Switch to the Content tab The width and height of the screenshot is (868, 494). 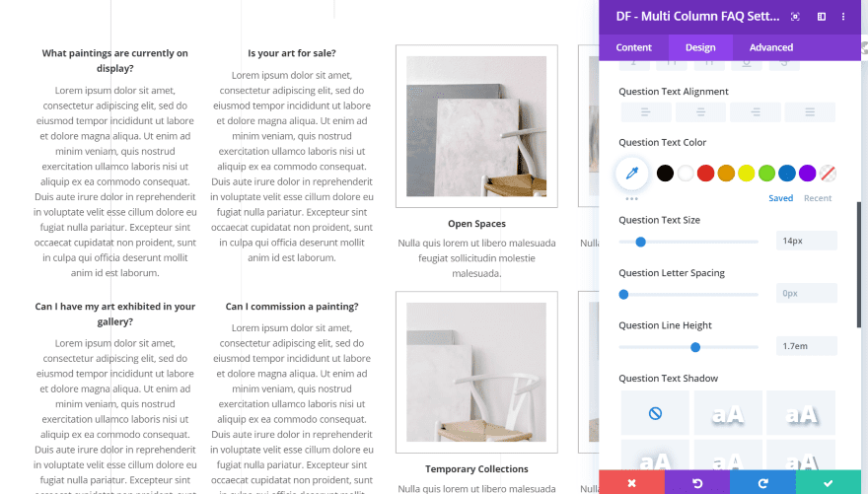tap(634, 47)
